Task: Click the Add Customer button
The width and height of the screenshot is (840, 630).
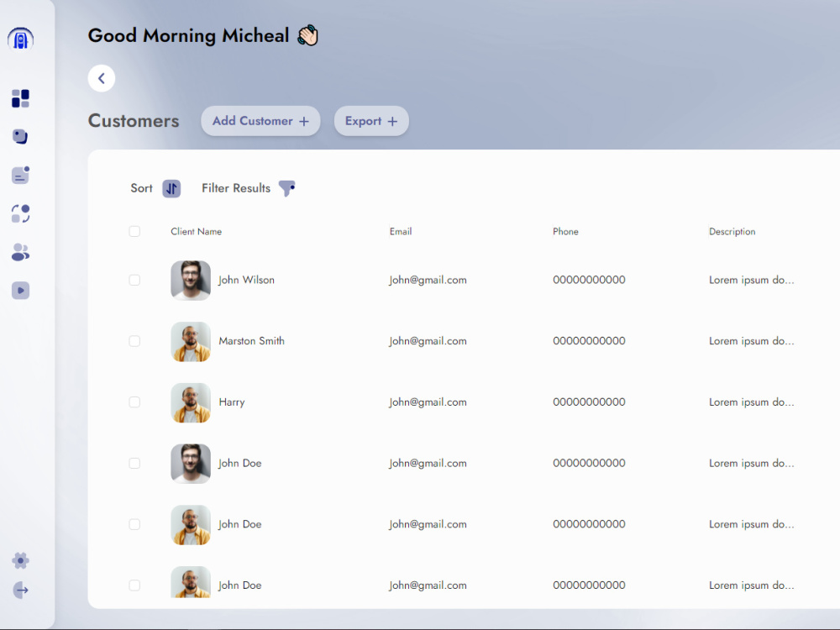Action: 260,121
